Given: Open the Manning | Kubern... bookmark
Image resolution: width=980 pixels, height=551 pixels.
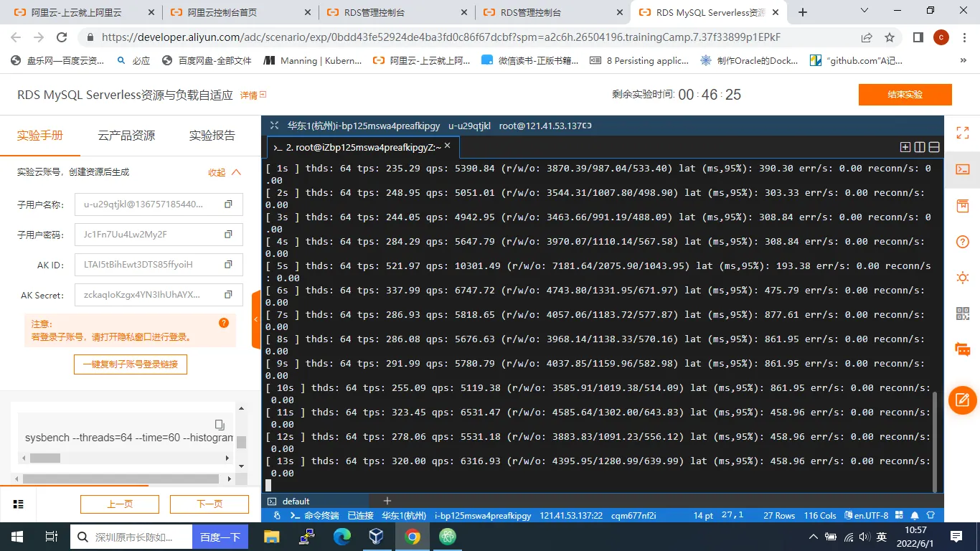Looking at the screenshot, I should [313, 61].
